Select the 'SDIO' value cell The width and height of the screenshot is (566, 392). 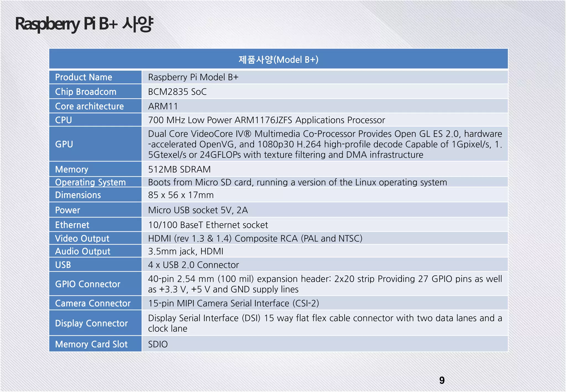pyautogui.click(x=325, y=344)
